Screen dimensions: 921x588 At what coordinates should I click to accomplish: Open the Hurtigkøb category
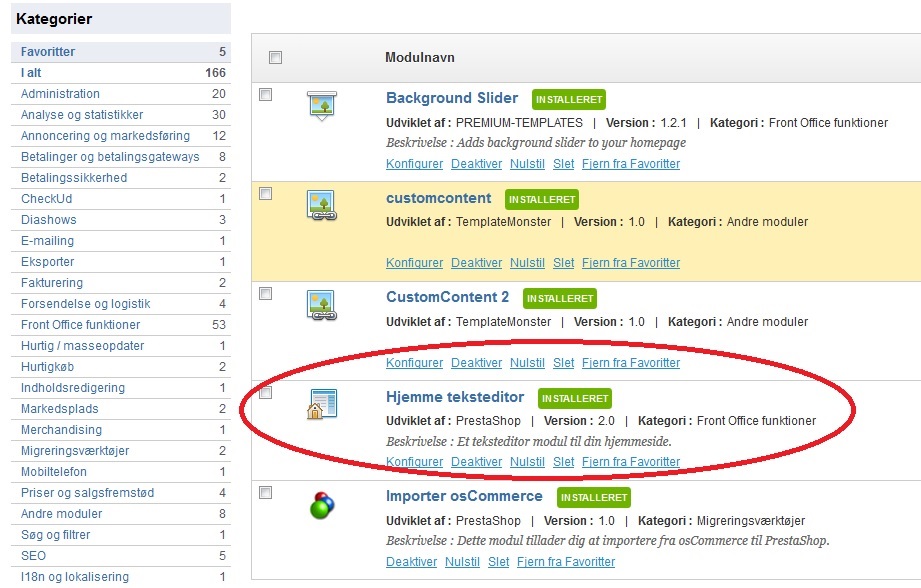pyautogui.click(x=121, y=367)
